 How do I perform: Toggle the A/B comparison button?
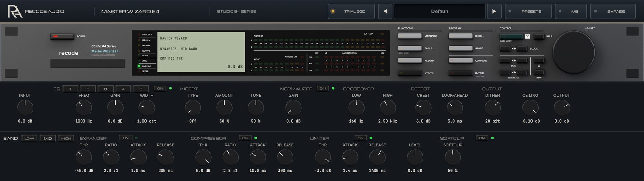pyautogui.click(x=571, y=11)
